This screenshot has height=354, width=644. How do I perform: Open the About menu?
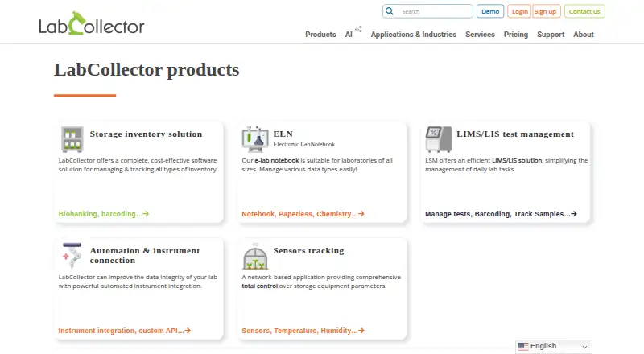pos(584,35)
